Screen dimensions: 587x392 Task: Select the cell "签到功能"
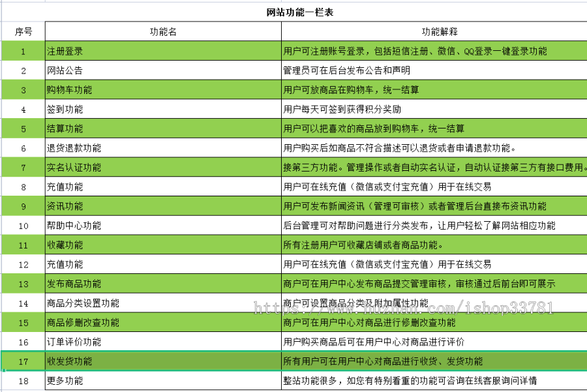click(163, 110)
